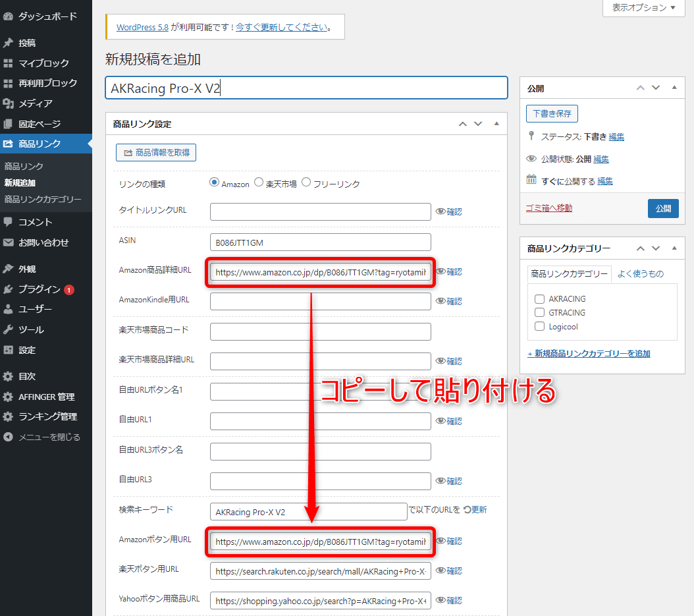The height and width of the screenshot is (616, 694).
Task: Click the WordPress 5.8 link
Action: click(142, 27)
